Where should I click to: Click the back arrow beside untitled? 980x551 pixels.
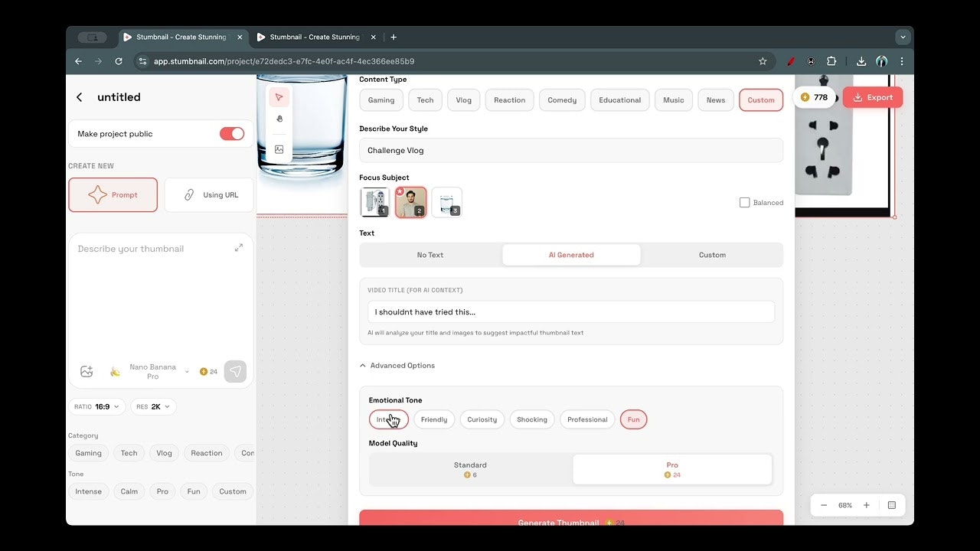click(x=79, y=97)
